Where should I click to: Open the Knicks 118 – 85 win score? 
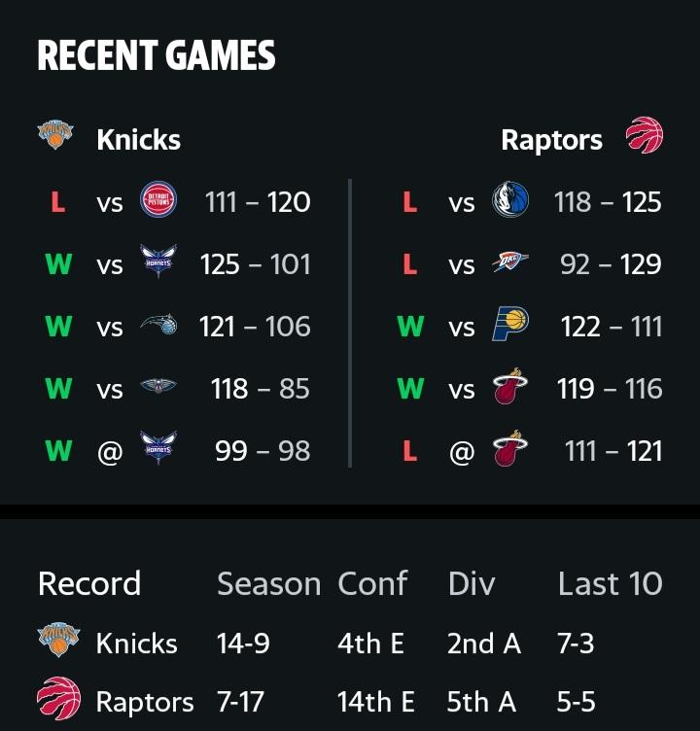click(261, 389)
